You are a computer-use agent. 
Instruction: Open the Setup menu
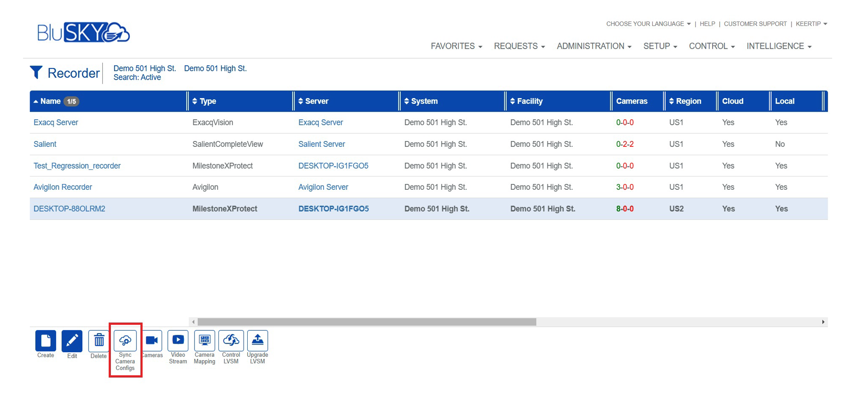660,46
